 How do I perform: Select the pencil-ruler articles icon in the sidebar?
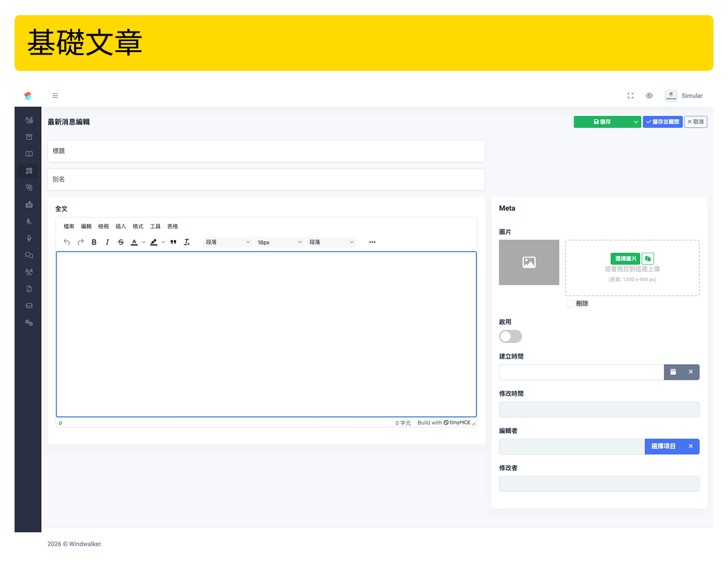(28, 171)
